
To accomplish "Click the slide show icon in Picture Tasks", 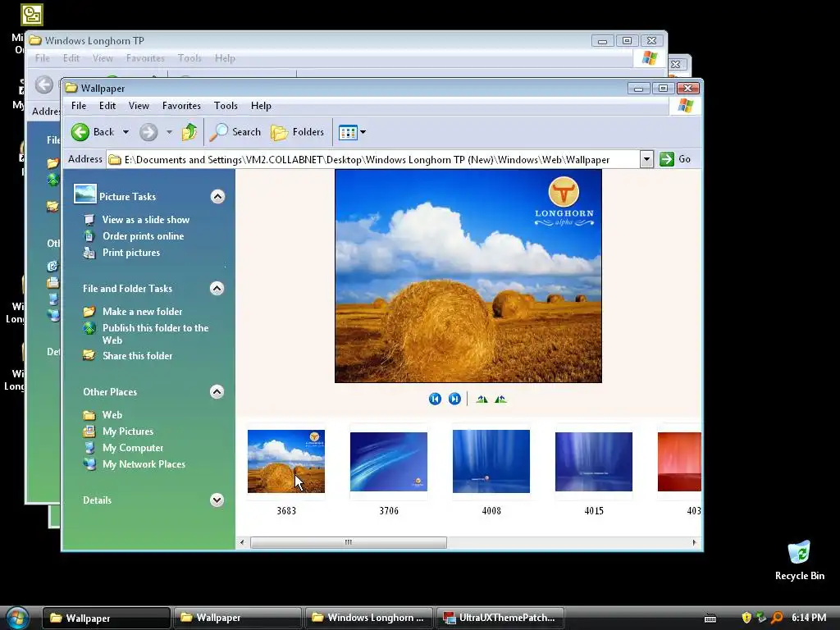I will click(x=89, y=220).
